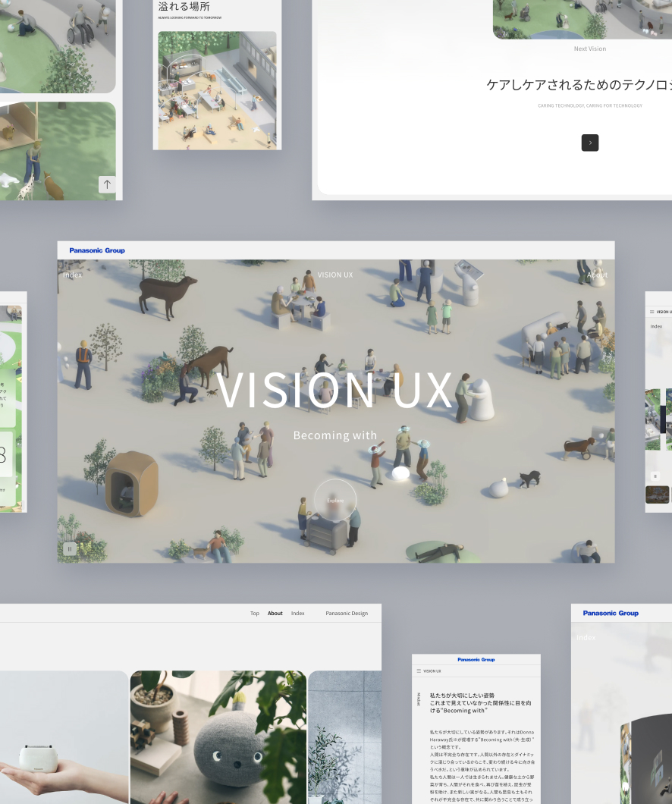Viewport: 672px width, 804px height.
Task: Open the outdoor workspace illustration card
Action: tap(217, 90)
